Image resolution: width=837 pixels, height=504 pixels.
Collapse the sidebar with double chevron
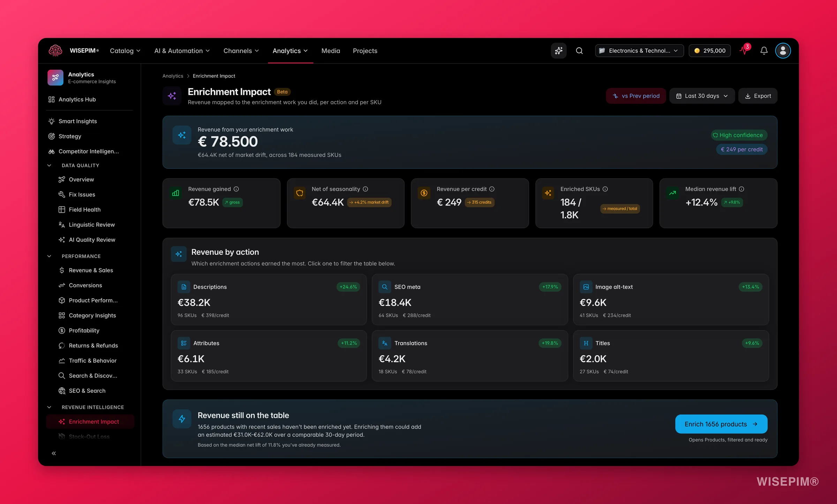coord(54,453)
